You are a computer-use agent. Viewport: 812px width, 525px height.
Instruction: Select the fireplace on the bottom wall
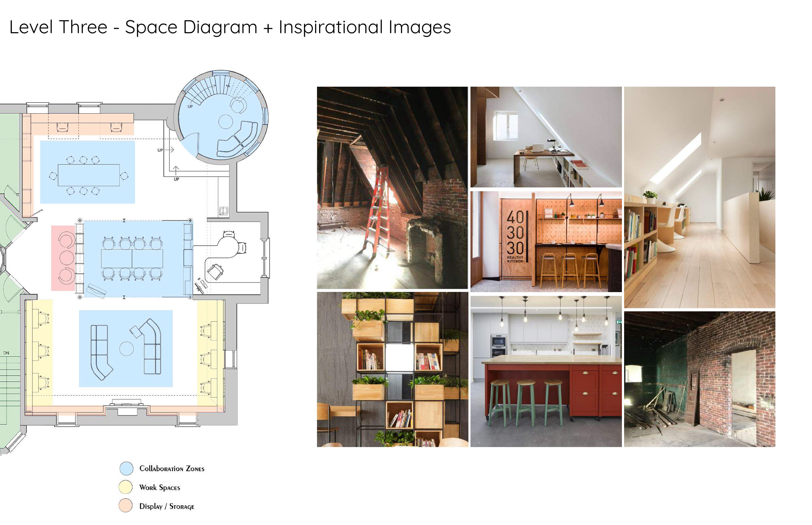(x=127, y=407)
